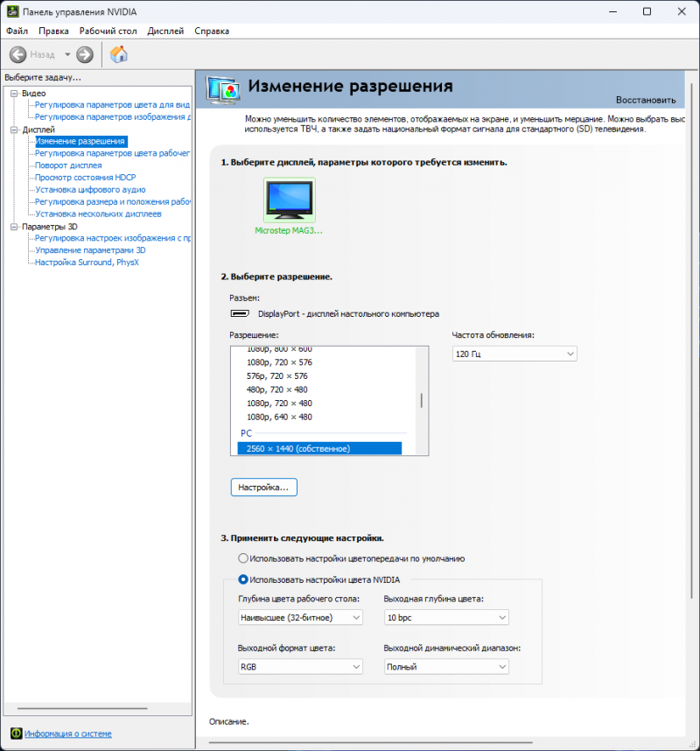Select Изменение разрешения in the tree

[80, 141]
